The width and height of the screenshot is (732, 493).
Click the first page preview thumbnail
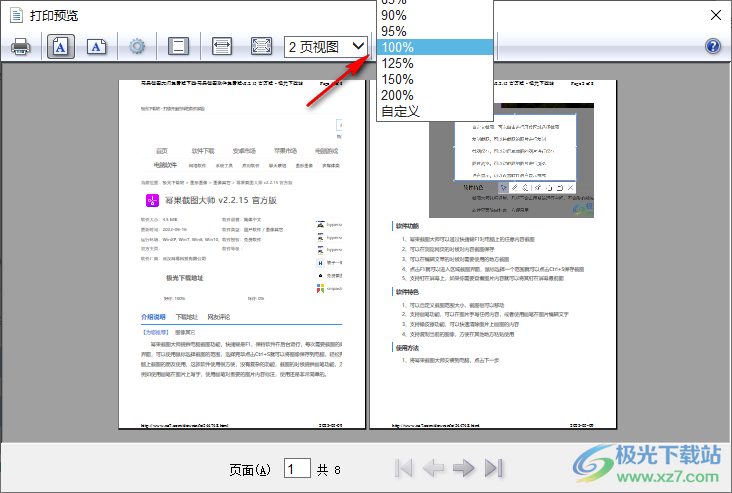click(242, 254)
